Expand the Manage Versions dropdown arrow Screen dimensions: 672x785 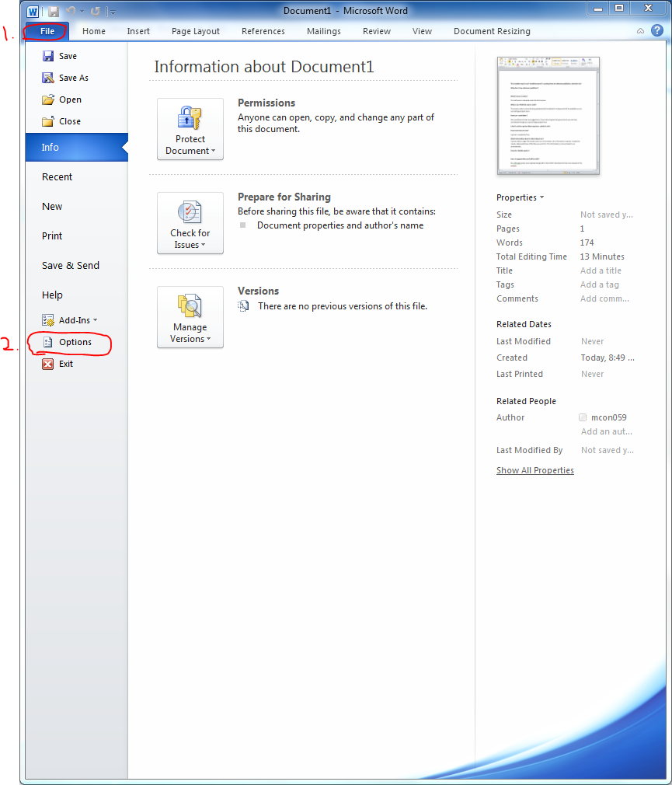[209, 339]
